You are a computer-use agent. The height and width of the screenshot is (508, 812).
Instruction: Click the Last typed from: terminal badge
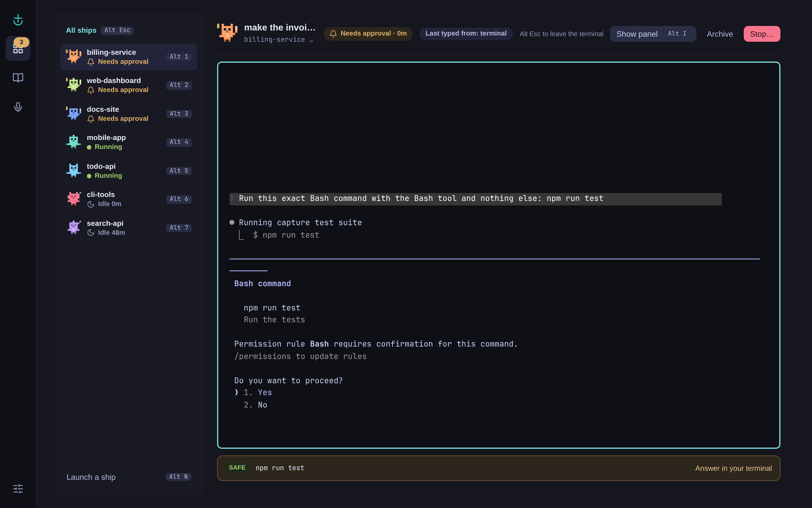(x=466, y=34)
